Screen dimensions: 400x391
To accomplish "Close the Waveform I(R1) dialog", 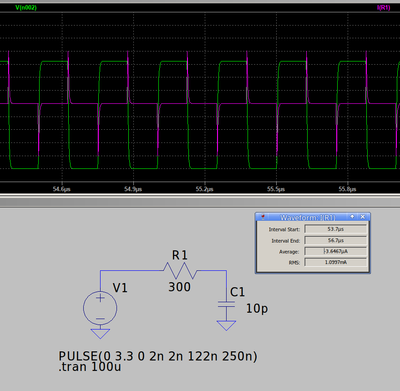I will tap(363, 217).
